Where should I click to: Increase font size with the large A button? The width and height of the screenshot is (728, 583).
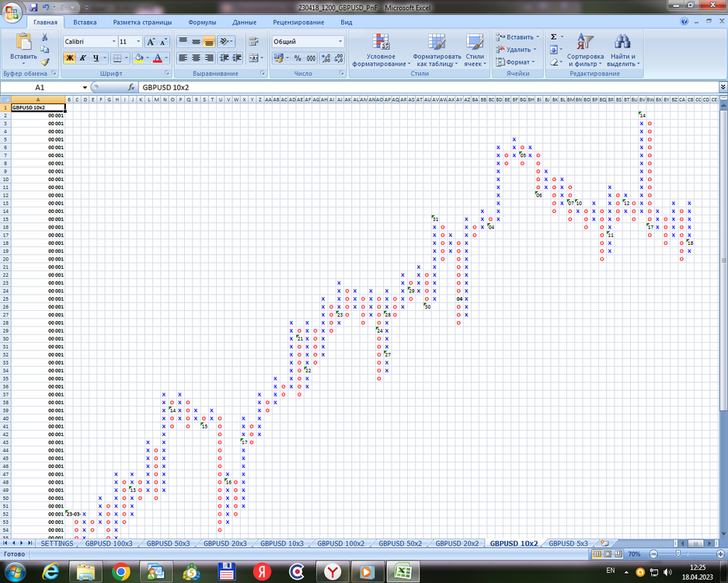(151, 42)
